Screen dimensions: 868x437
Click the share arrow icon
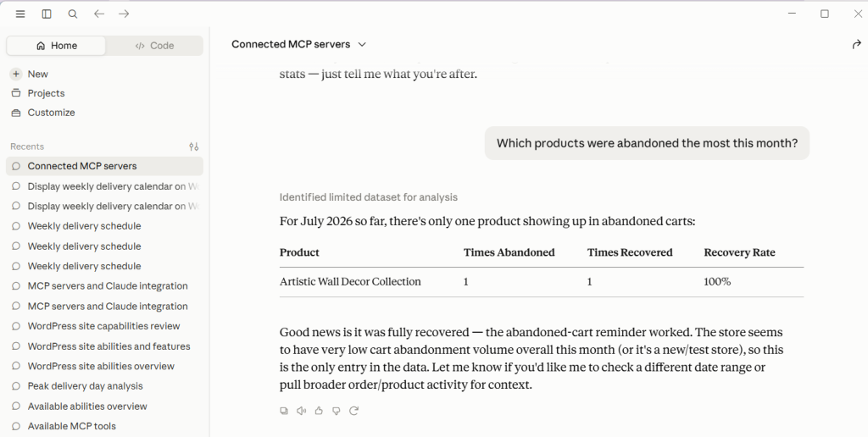(x=856, y=44)
